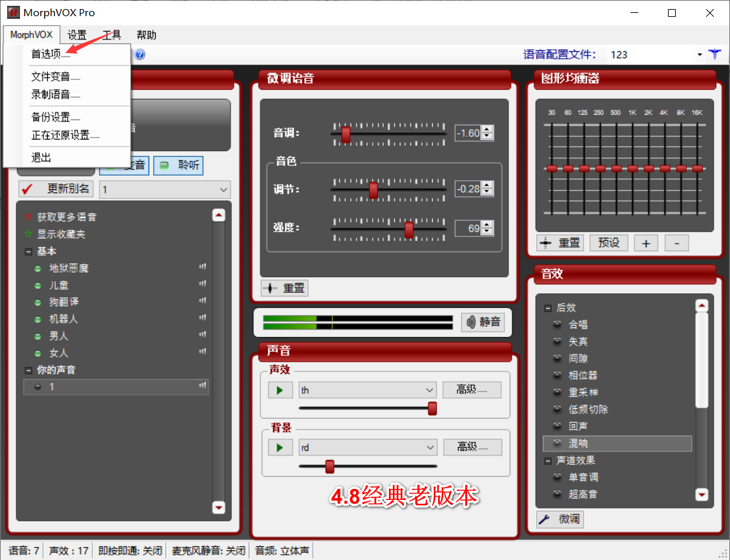Open the 帮助 menu
Image resolution: width=730 pixels, height=560 pixels.
146,35
